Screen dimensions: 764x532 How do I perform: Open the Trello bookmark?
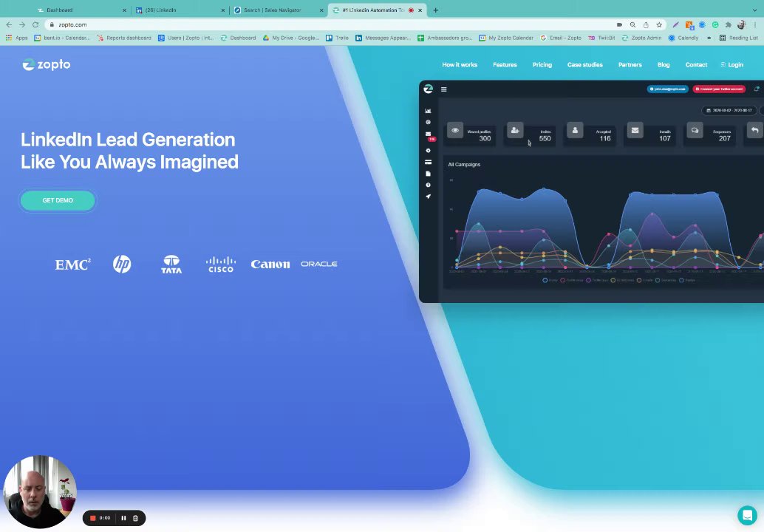[337, 38]
